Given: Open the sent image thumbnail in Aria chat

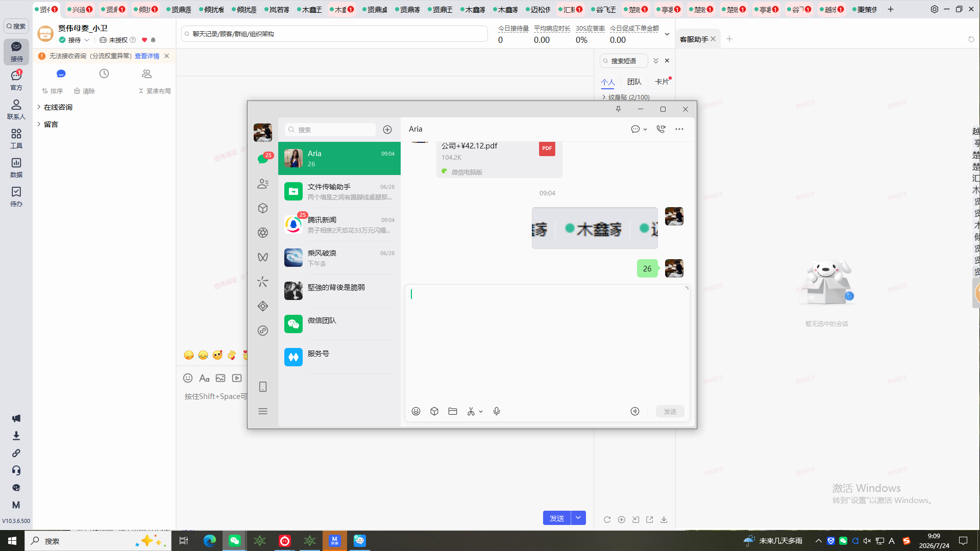Looking at the screenshot, I should (x=595, y=228).
